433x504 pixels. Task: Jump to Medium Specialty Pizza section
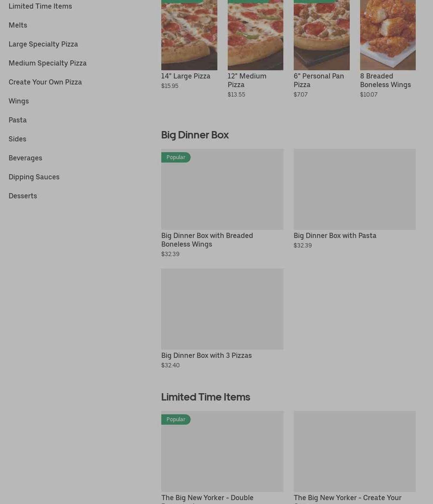(x=47, y=63)
